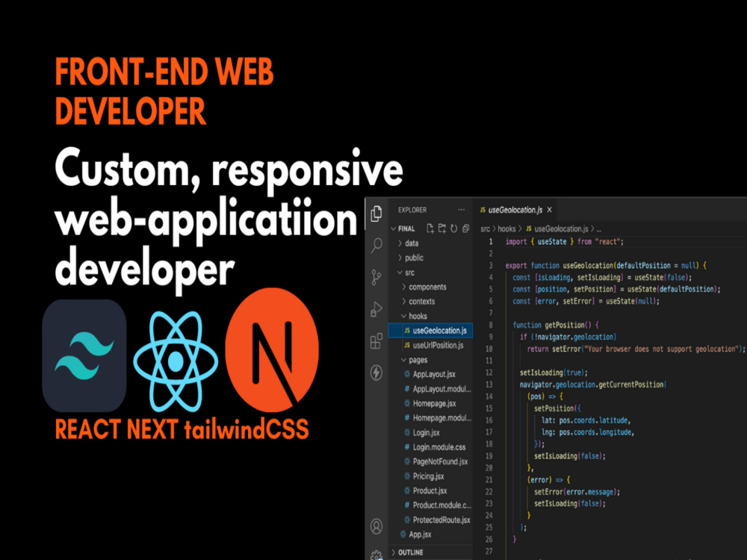
Task: Open the Accounts icon in activity bar
Action: tap(376, 526)
